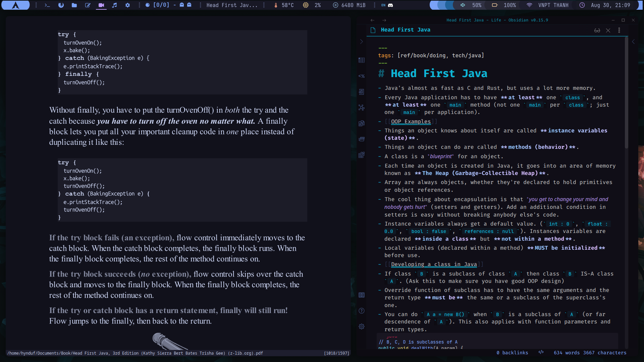Screen dimensions: 644x362
Task: Follow the OOP Examples link
Action: (411, 122)
